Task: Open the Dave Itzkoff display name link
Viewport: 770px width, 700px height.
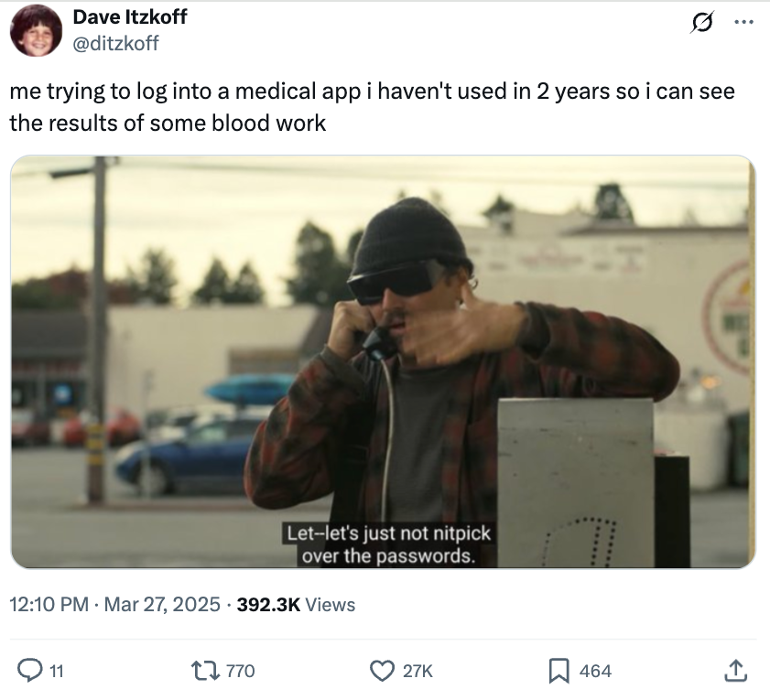Action: click(130, 18)
